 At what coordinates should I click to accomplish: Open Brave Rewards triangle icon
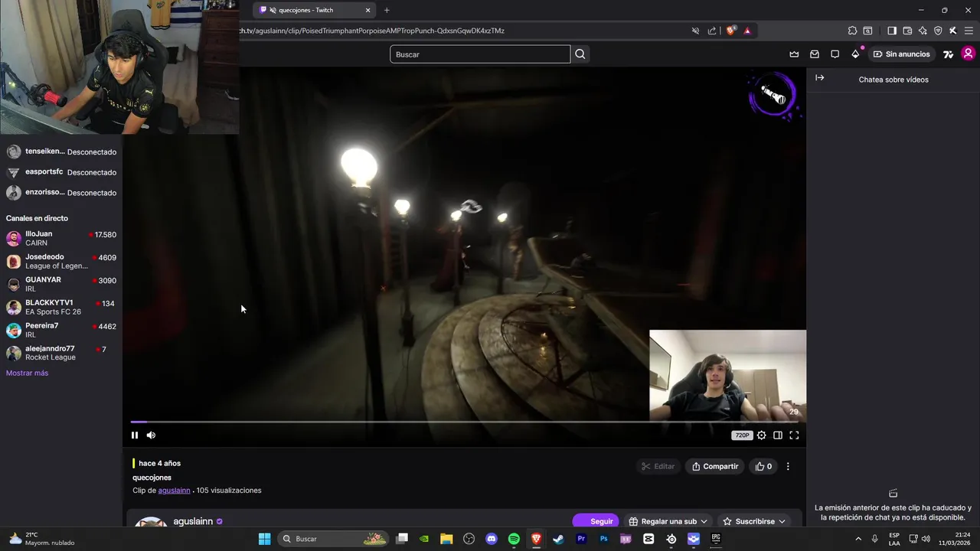pos(747,31)
